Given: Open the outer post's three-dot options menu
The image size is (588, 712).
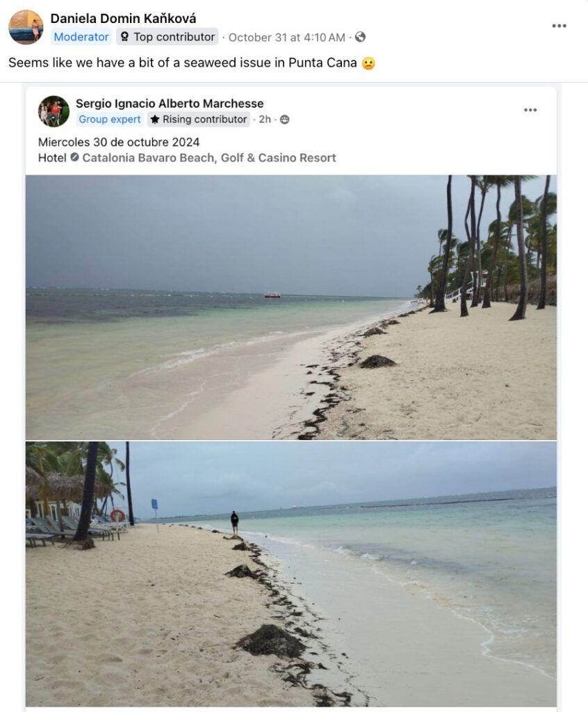Looking at the screenshot, I should pyautogui.click(x=559, y=26).
